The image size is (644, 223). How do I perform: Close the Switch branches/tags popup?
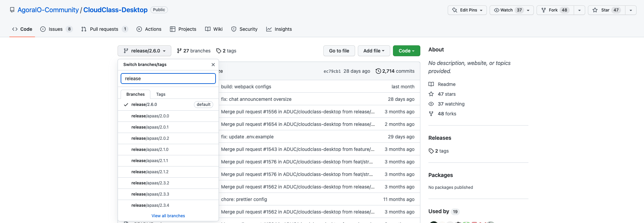pos(213,65)
